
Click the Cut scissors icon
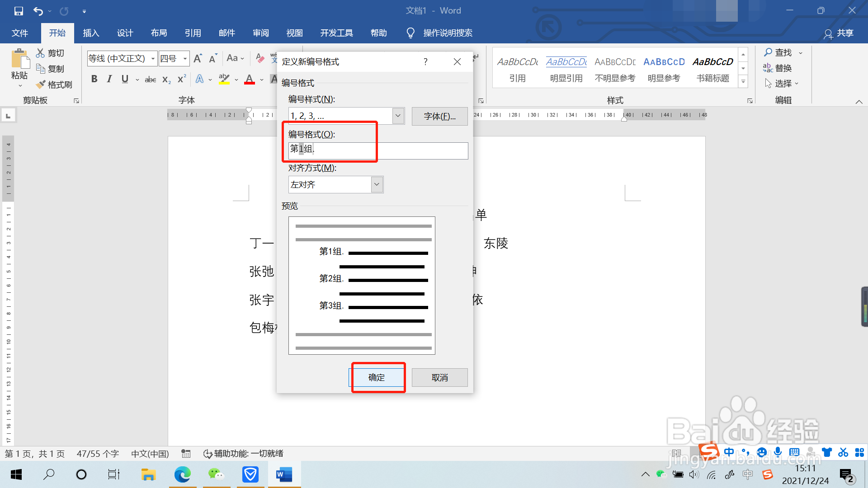point(41,53)
